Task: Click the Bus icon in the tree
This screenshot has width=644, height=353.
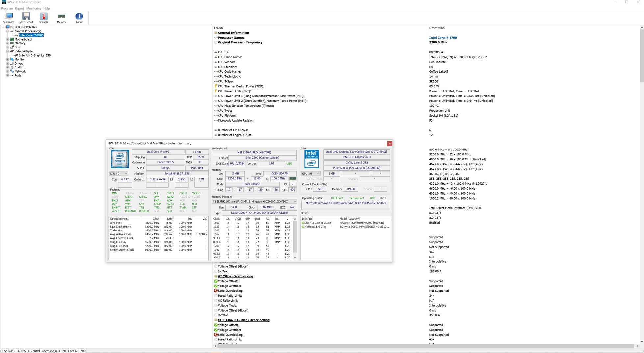Action: click(x=12, y=47)
